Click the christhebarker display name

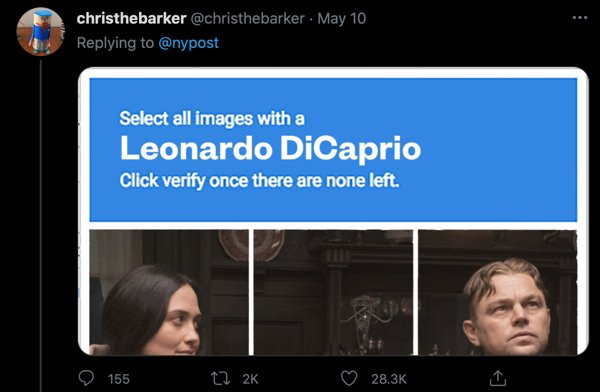tap(131, 18)
